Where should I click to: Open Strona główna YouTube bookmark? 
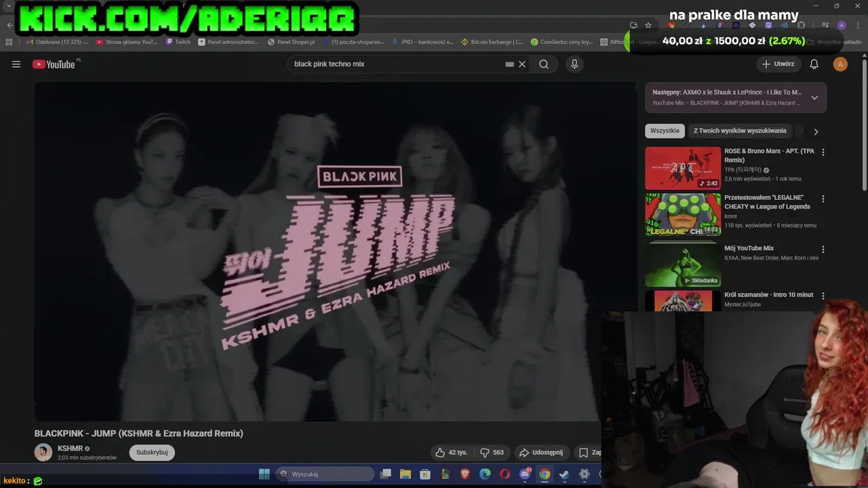[x=126, y=42]
